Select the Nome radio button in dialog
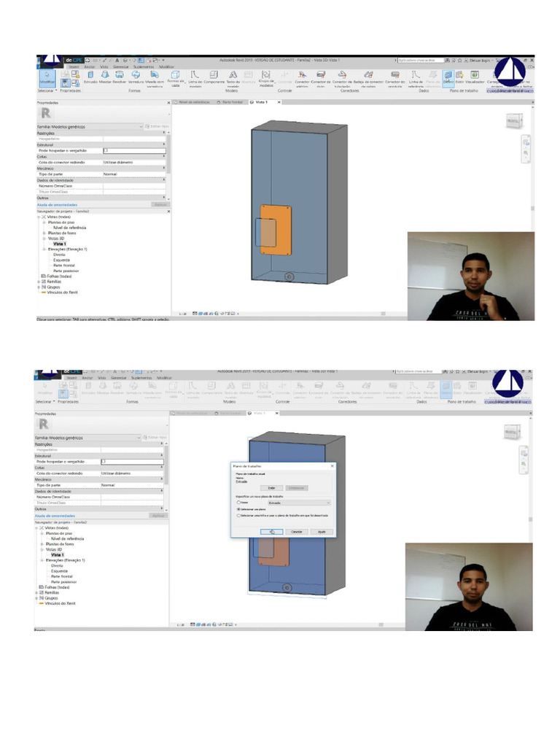Viewport: 560px width, 747px height. coord(238,503)
